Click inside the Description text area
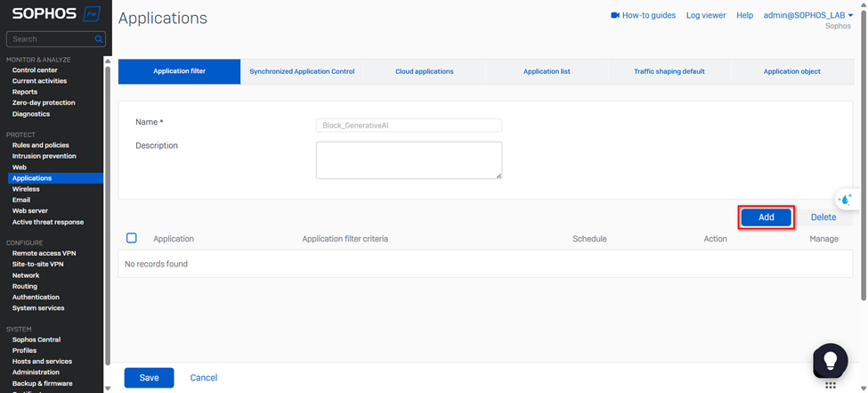The image size is (868, 393). (409, 160)
